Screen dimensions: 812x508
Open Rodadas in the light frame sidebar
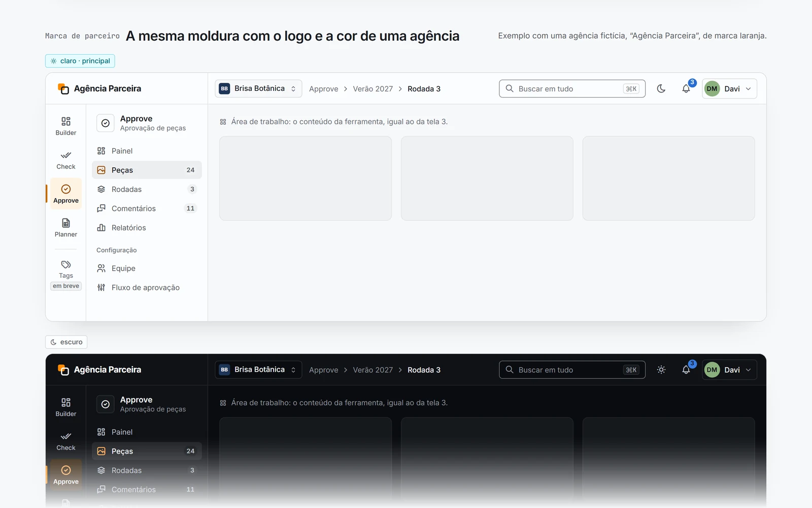tap(147, 189)
